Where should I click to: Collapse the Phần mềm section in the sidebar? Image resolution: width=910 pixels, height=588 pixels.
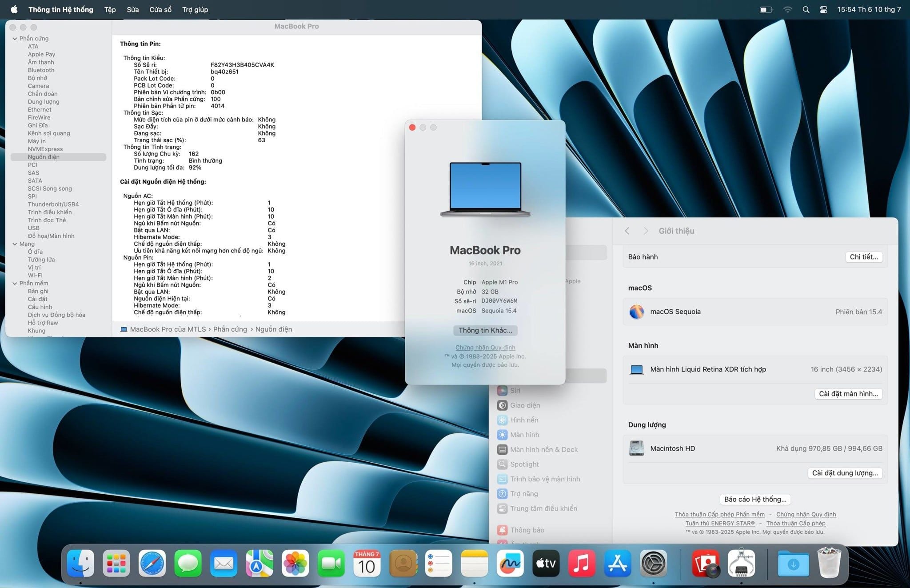pos(15,284)
